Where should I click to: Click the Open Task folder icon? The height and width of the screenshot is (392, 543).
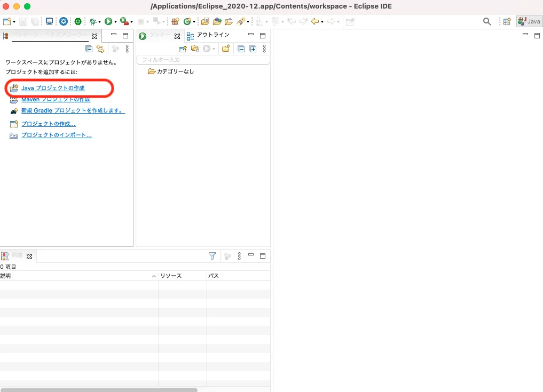click(229, 21)
